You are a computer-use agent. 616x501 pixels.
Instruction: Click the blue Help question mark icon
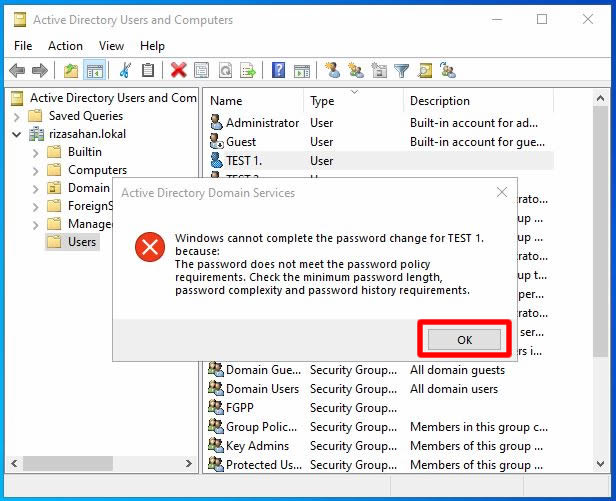pyautogui.click(x=278, y=71)
